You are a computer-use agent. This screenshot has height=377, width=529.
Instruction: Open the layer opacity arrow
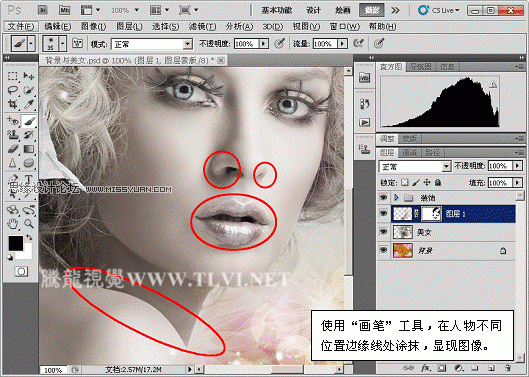pyautogui.click(x=518, y=166)
